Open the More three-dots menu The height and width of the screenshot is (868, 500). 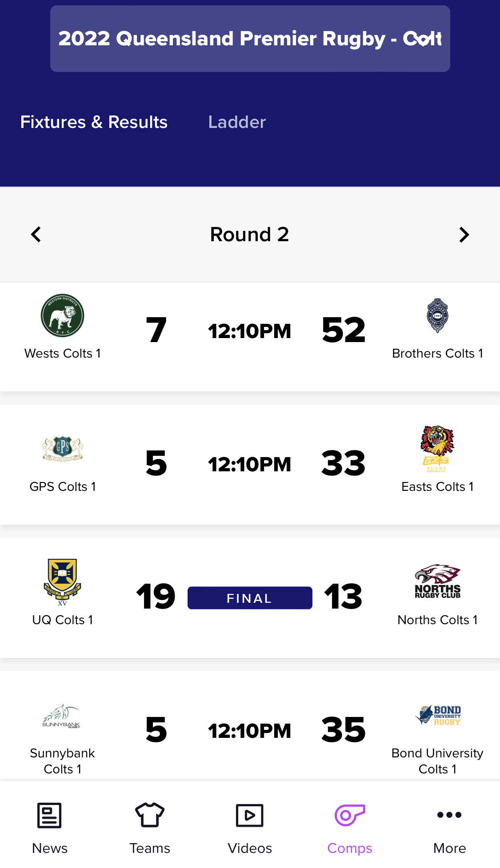(449, 815)
